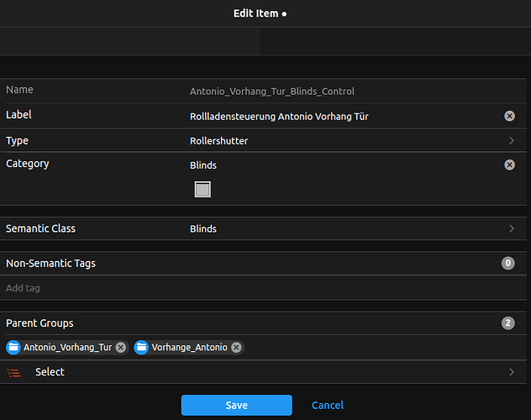The height and width of the screenshot is (420, 531).
Task: Expand the Select parent groups row
Action: [263, 372]
